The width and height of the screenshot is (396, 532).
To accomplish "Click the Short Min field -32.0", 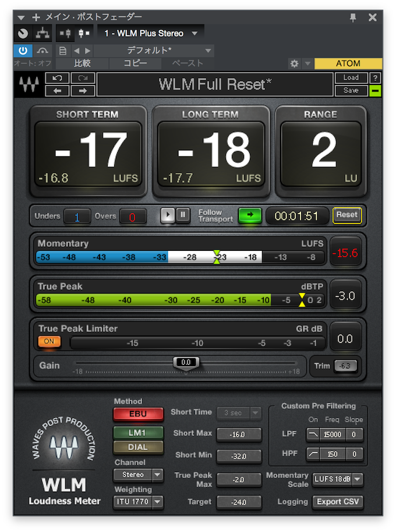I will [239, 456].
